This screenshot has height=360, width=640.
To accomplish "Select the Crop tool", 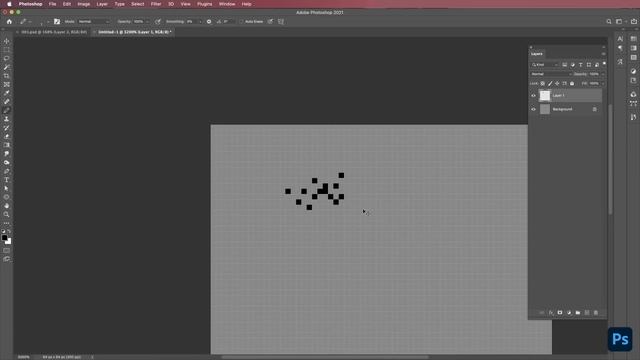I will (x=7, y=76).
